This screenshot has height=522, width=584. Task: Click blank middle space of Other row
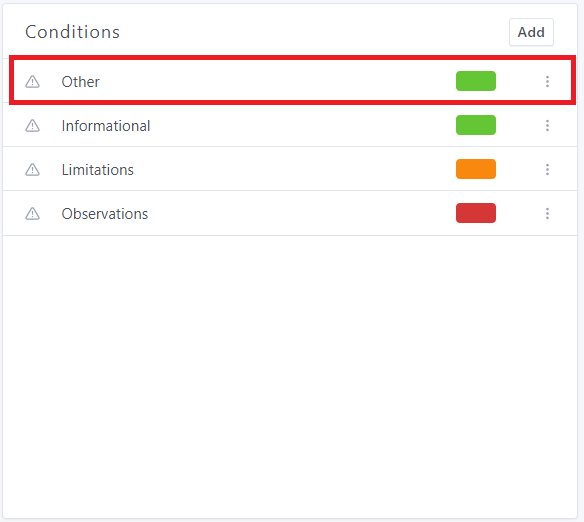pos(276,81)
